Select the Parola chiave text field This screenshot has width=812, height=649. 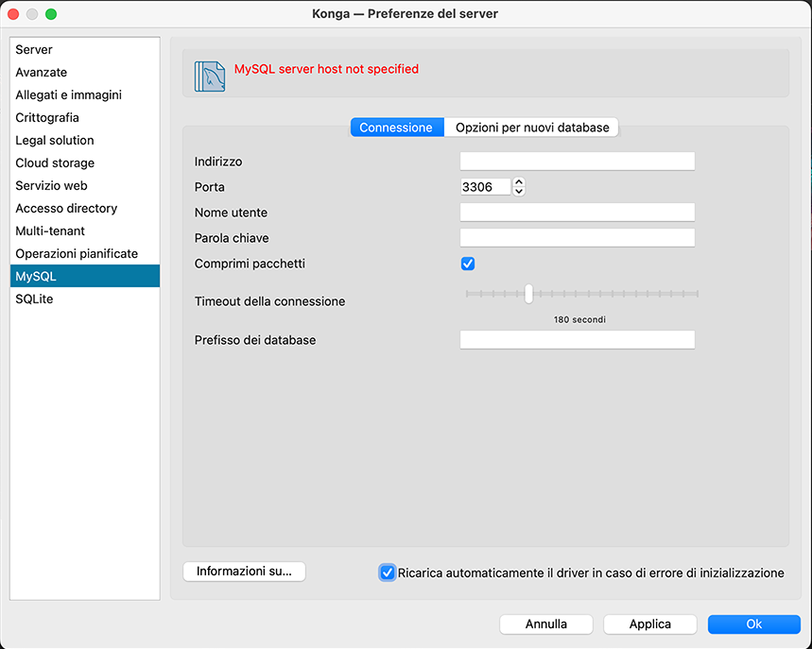click(x=577, y=238)
